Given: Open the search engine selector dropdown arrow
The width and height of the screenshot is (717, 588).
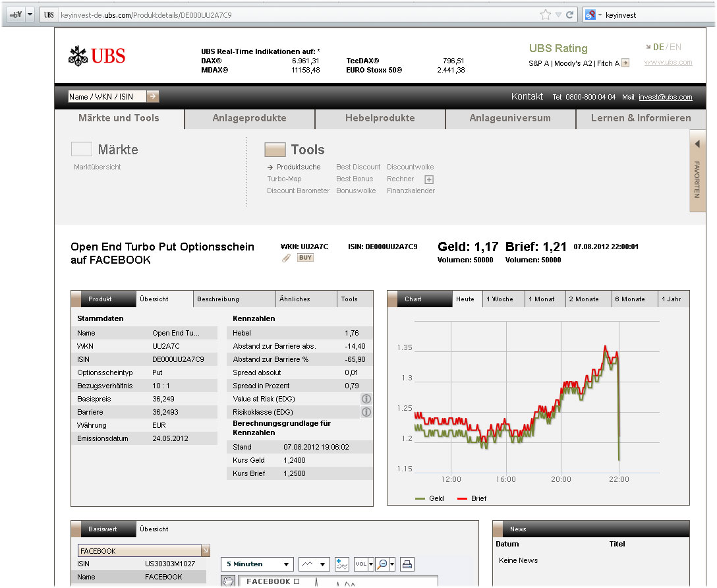Looking at the screenshot, I should [600, 15].
